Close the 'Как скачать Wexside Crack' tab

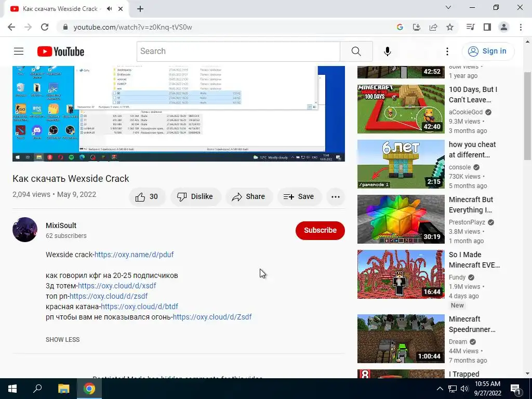point(121,9)
